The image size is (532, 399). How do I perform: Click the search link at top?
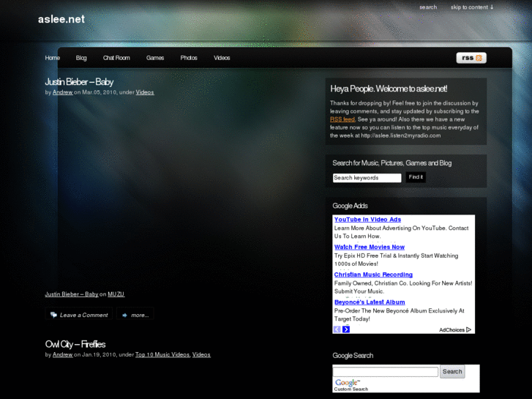click(428, 7)
